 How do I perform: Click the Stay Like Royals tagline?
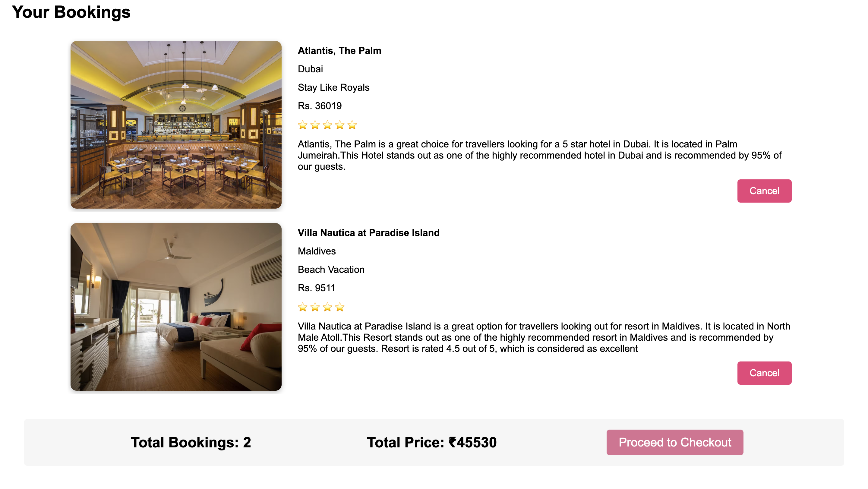(333, 87)
